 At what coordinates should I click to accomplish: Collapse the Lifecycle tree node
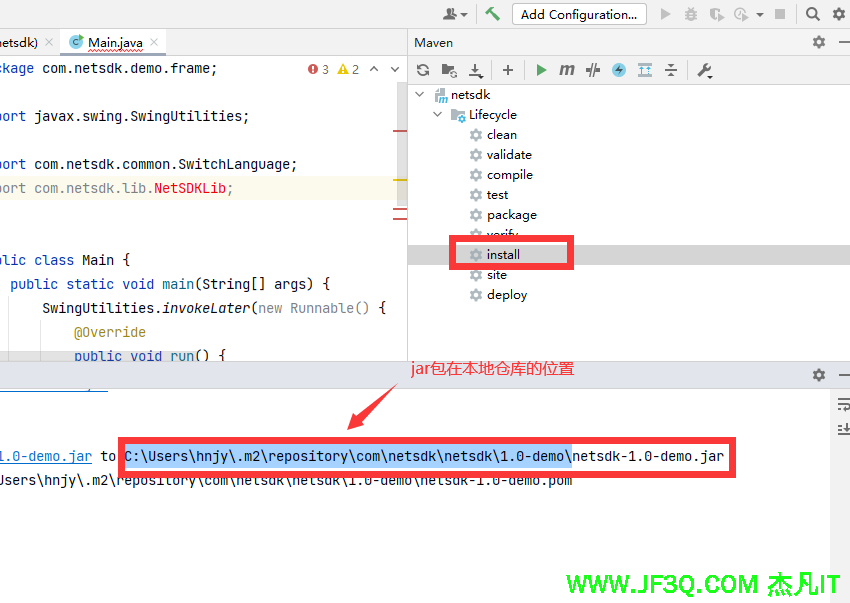point(438,115)
